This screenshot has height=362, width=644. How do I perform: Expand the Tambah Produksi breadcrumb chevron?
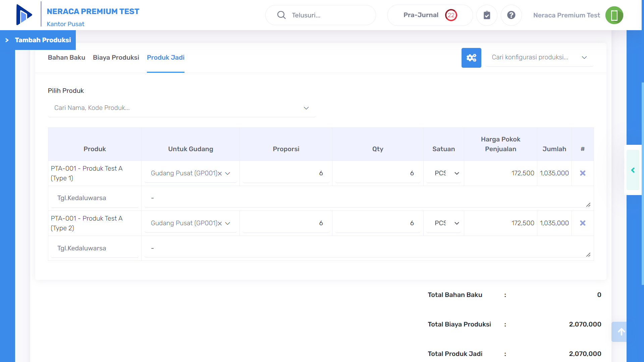tap(7, 40)
